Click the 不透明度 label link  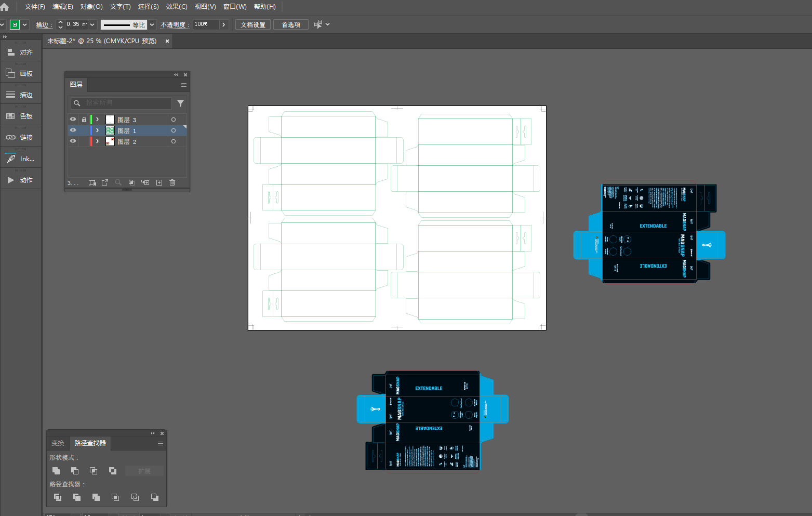[x=175, y=24]
